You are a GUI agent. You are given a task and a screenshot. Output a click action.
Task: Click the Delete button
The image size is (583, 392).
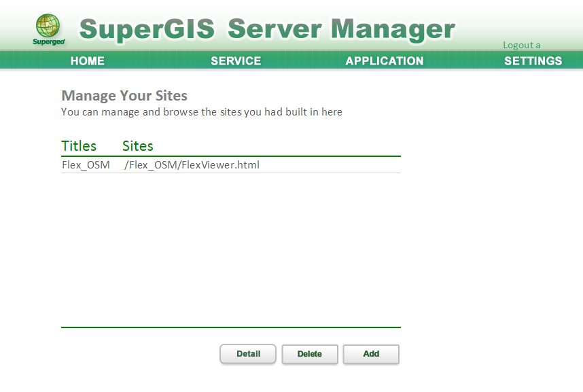[x=310, y=354]
